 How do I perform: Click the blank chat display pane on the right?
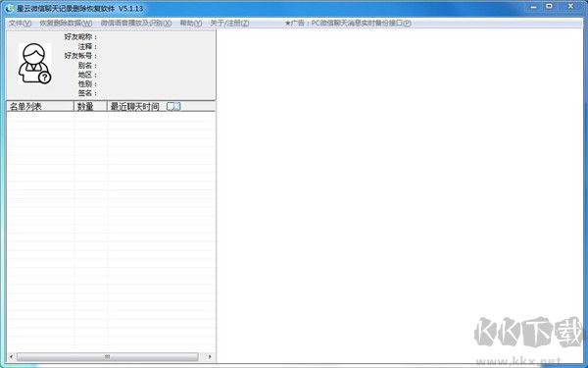pos(400,195)
